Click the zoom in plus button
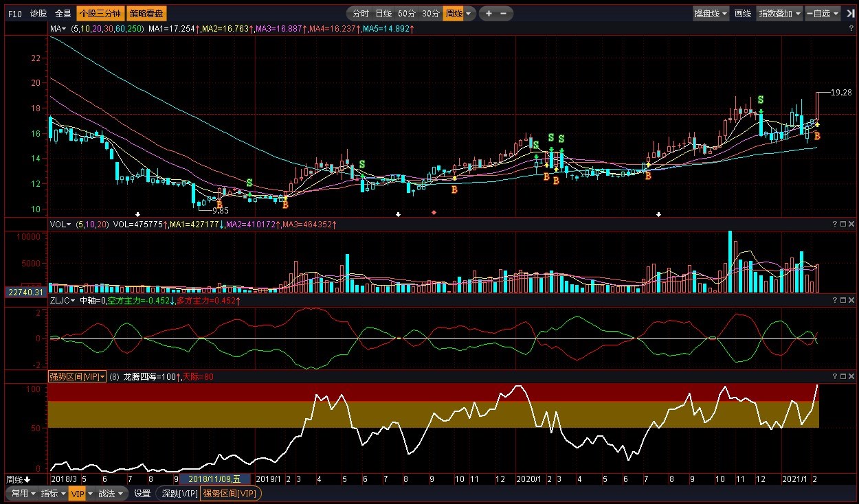 tap(489, 13)
